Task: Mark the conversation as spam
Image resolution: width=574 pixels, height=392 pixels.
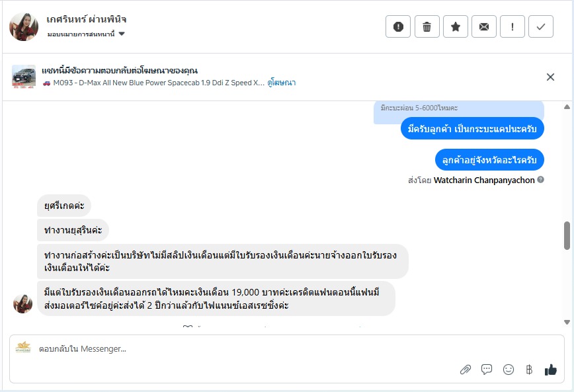Action: click(x=398, y=26)
